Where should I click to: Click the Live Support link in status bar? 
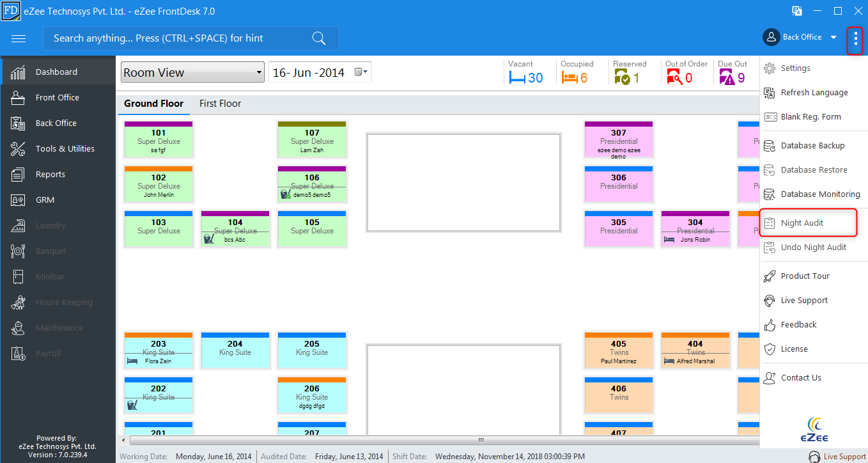click(844, 457)
